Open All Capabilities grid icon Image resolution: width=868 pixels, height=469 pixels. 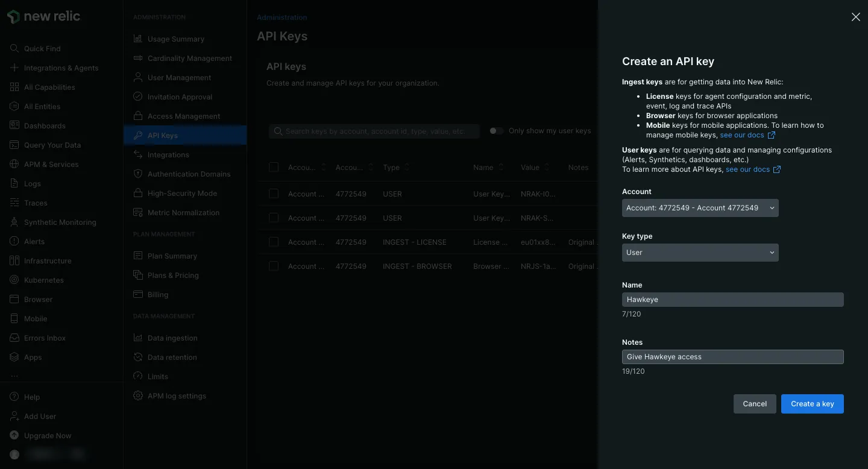point(14,87)
